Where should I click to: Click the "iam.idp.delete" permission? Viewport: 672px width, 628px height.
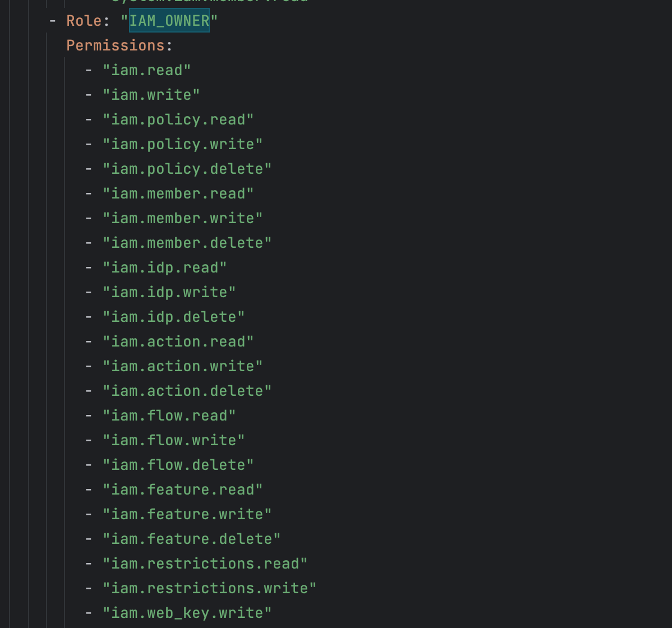(x=173, y=317)
